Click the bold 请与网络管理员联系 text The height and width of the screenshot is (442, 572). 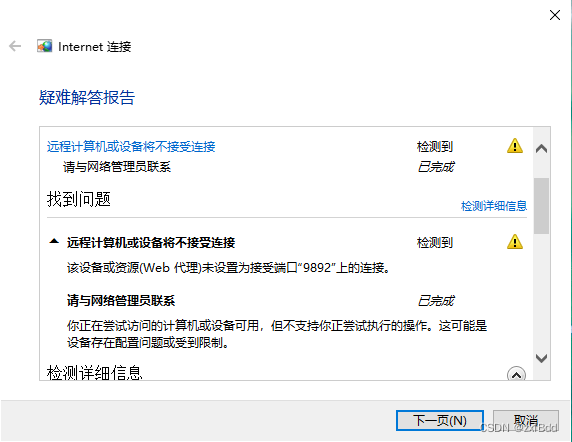click(121, 301)
